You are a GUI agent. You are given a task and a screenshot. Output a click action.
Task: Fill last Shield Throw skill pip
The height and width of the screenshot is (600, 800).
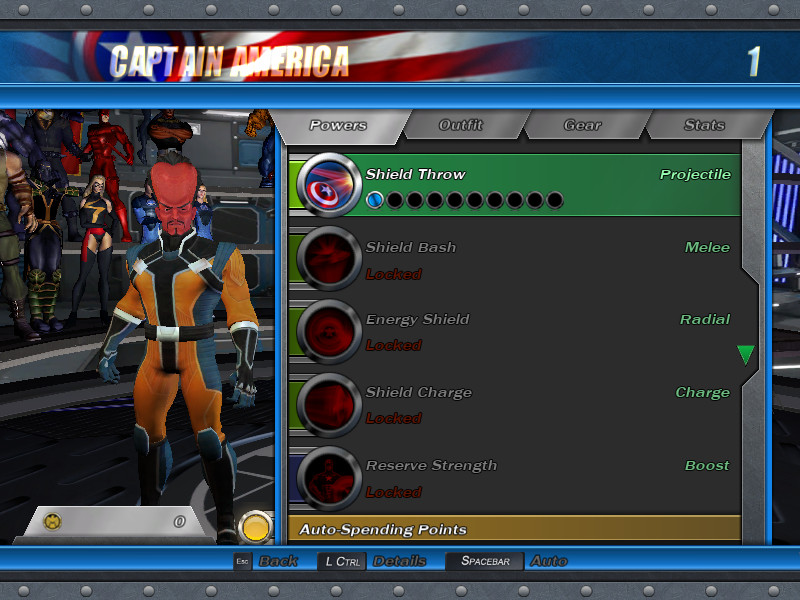coord(554,200)
